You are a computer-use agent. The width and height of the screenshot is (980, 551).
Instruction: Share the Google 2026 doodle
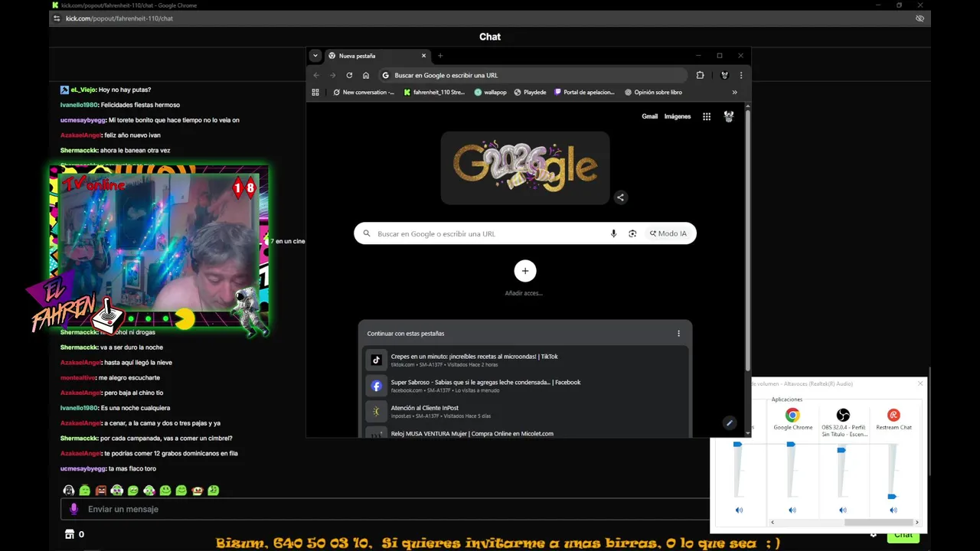coord(621,197)
